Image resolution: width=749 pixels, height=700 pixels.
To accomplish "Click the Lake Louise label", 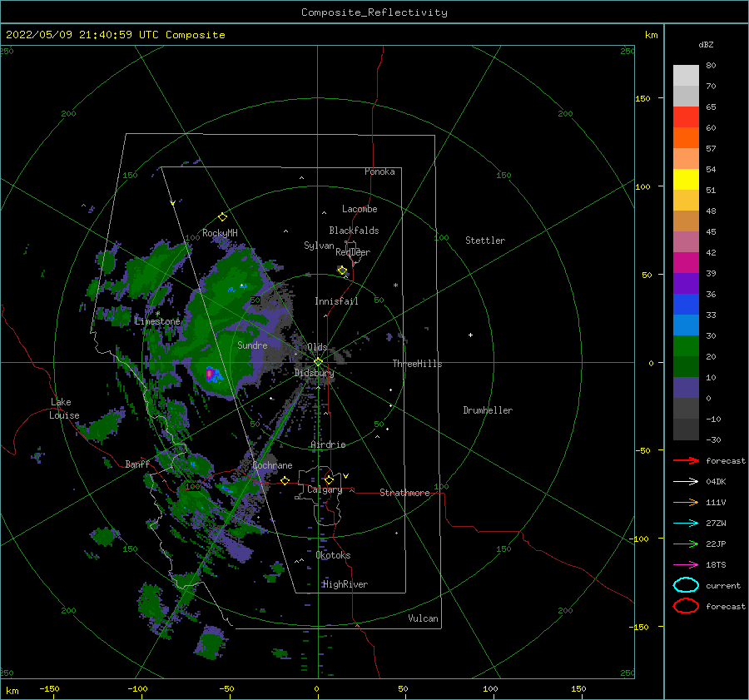I will [x=64, y=409].
